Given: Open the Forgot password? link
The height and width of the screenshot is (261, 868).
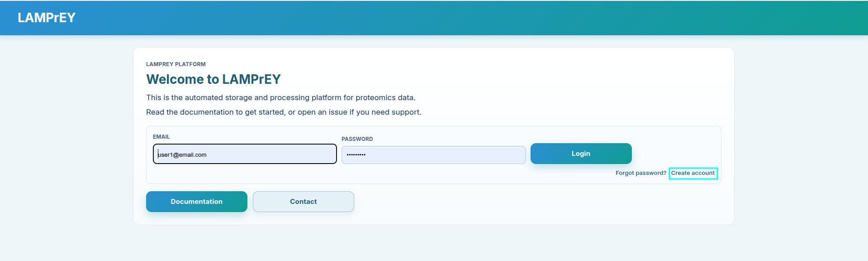Looking at the screenshot, I should (640, 173).
